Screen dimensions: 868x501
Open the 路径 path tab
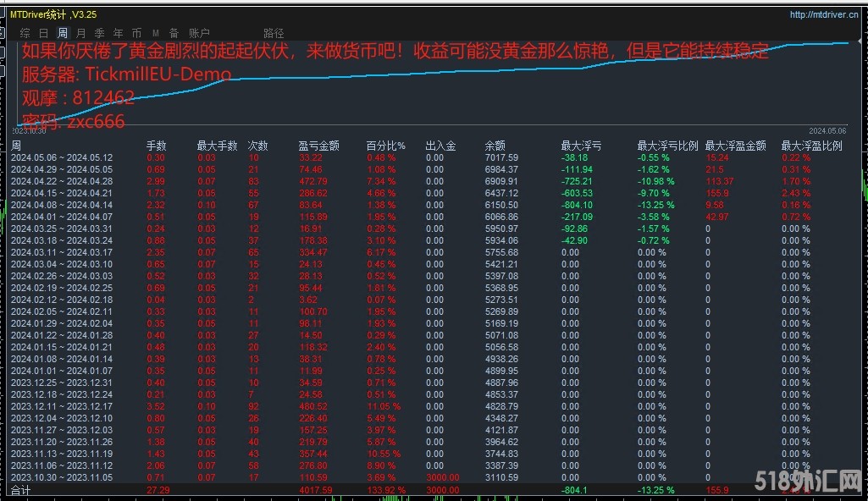click(274, 33)
